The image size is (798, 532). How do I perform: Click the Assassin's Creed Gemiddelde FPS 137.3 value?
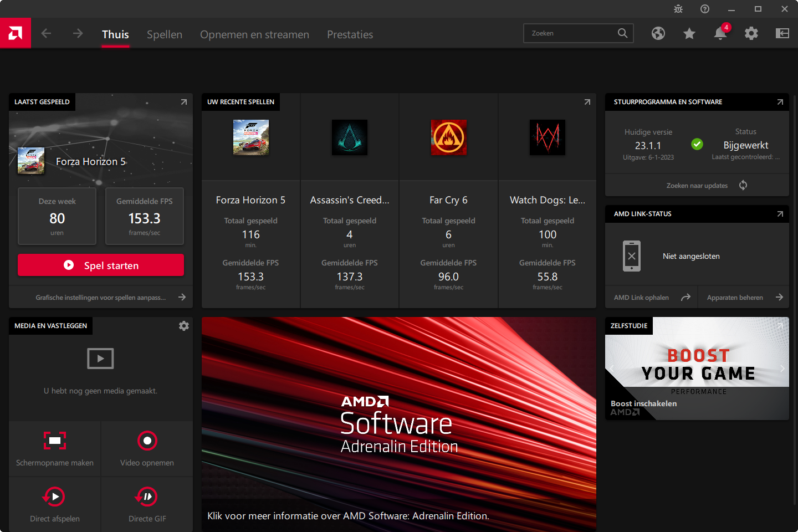[350, 277]
